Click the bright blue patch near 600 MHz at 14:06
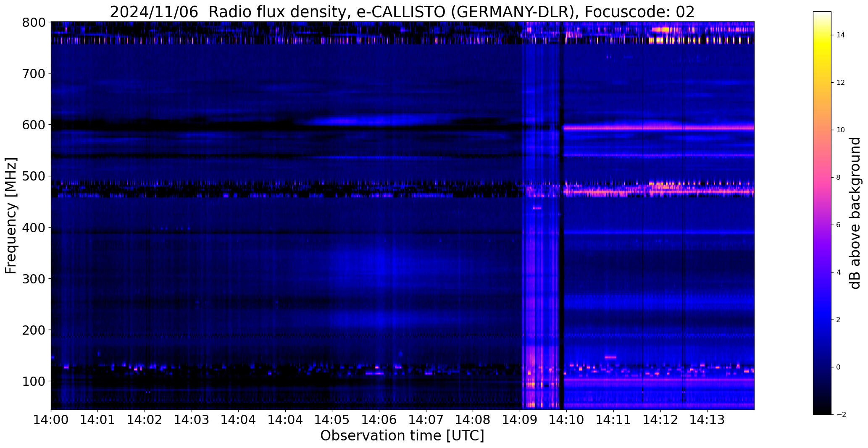Screen dimensions: 868x448 (x=370, y=121)
